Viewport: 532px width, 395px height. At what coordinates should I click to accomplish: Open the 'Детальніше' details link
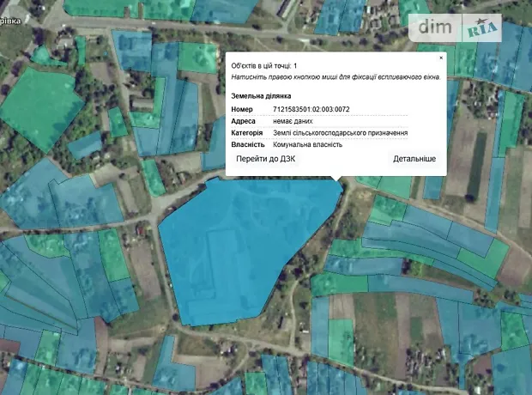(x=414, y=159)
